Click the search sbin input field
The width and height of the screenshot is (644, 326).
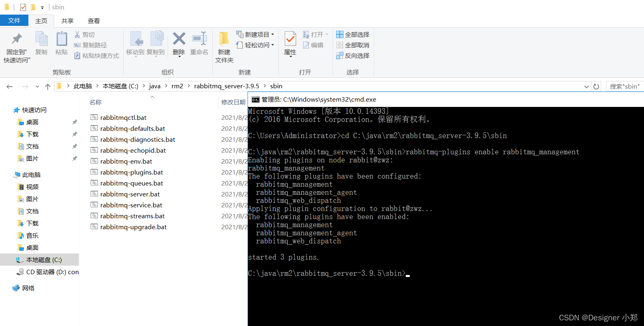coord(625,87)
